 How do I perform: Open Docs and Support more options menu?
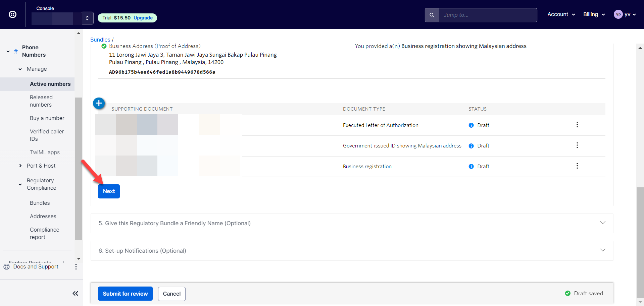point(76,267)
